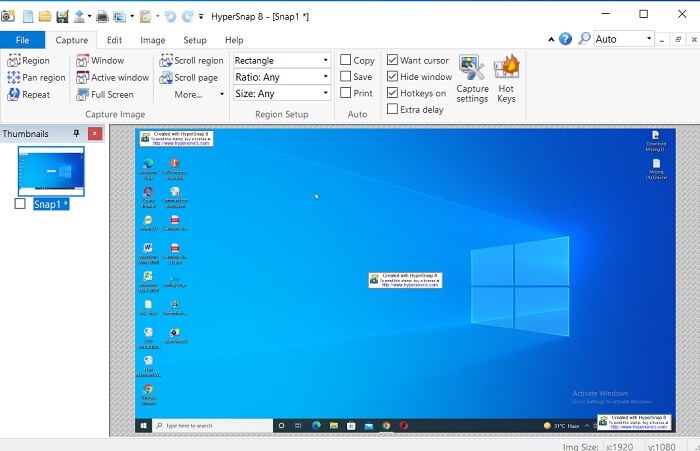
Task: Switch to the Edit tab
Action: [114, 40]
